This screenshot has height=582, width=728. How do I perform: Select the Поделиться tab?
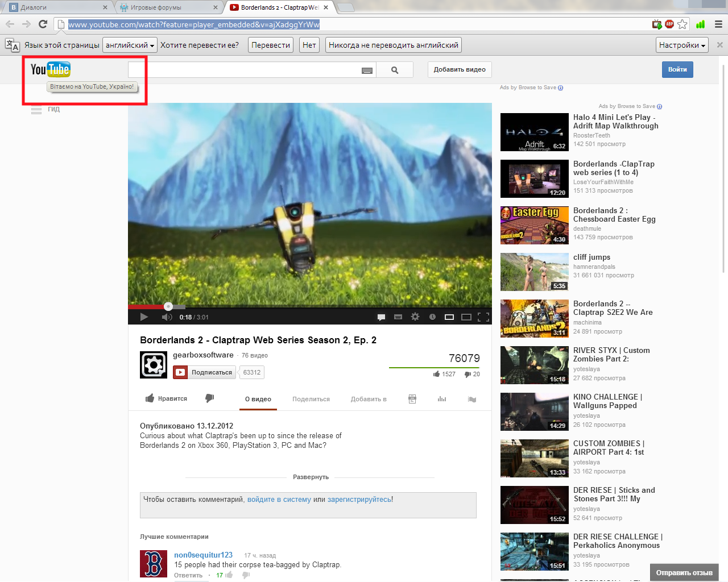coord(311,399)
